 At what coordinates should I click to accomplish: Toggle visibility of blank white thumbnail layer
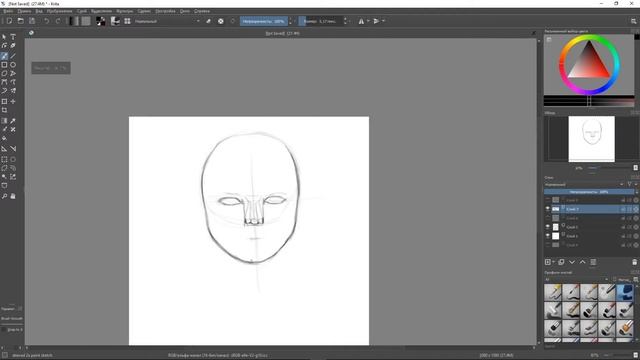click(548, 236)
